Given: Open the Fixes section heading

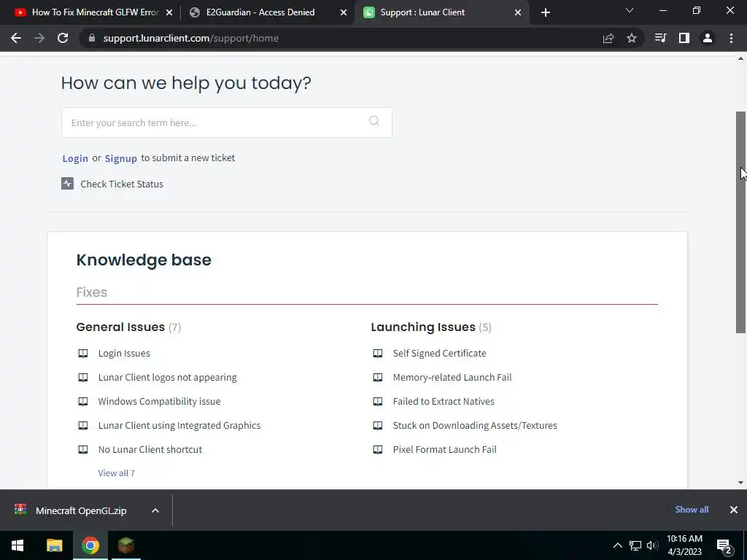Looking at the screenshot, I should [x=91, y=292].
